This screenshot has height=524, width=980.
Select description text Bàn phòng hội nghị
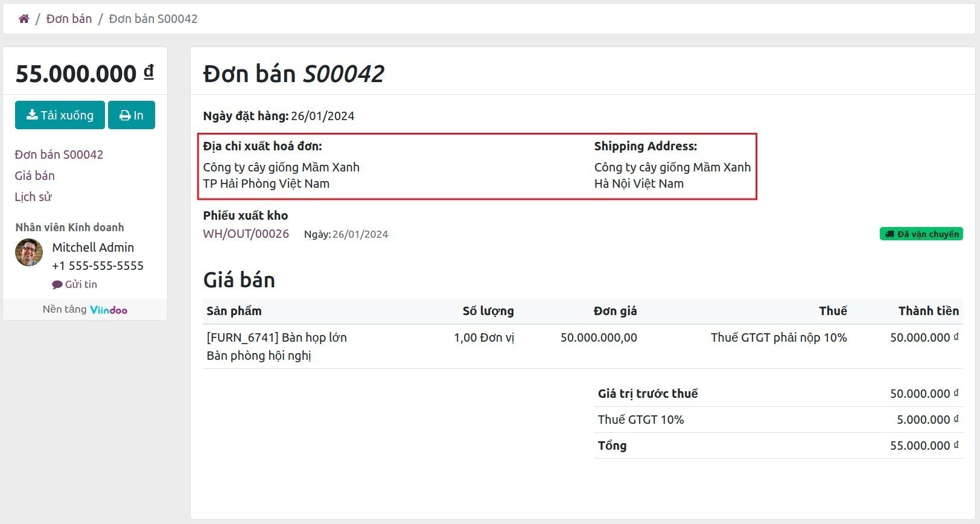tap(259, 356)
